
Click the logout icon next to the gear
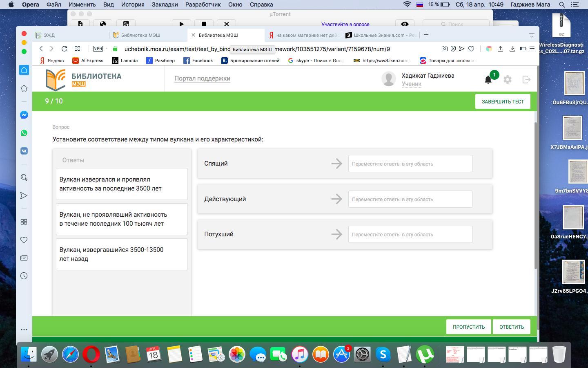526,80
